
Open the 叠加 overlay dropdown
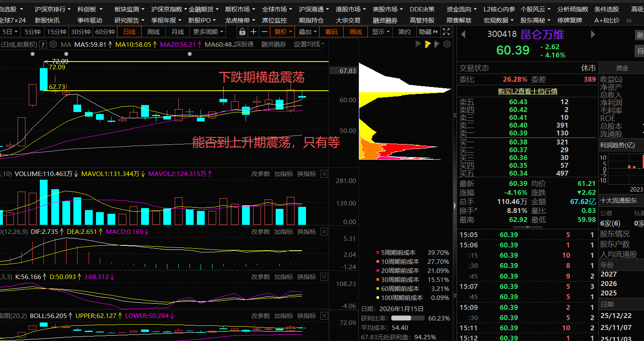(x=307, y=32)
